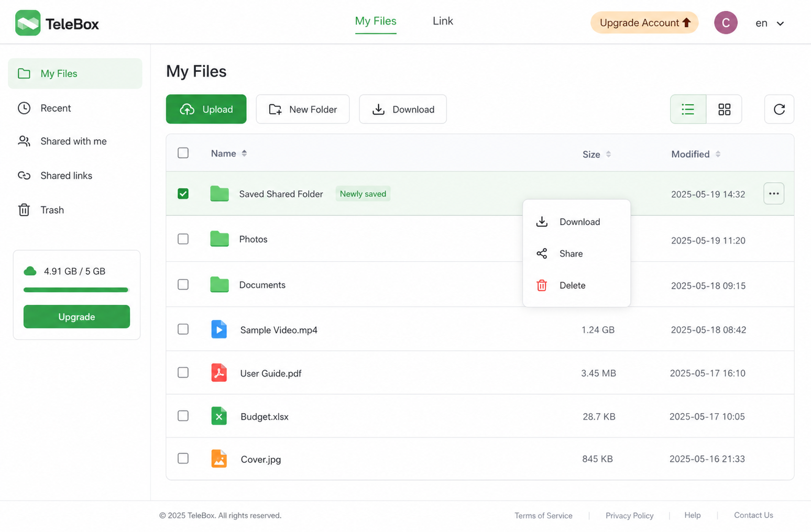This screenshot has height=532, width=811.
Task: Click the 4.91 GB / 5 GB storage text
Action: 74,271
